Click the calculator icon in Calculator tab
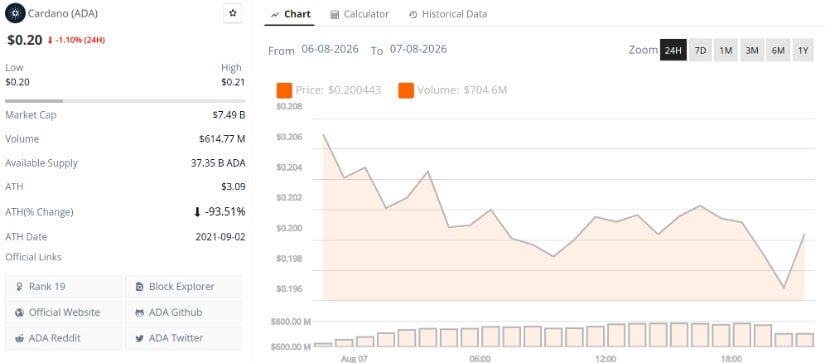Screen dimensions: 825x363 (334, 15)
